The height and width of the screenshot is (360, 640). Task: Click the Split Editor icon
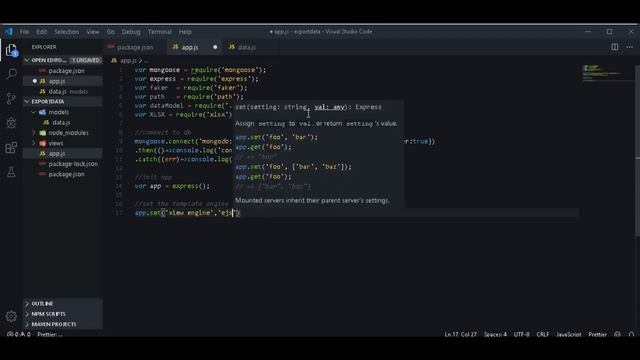(615, 47)
